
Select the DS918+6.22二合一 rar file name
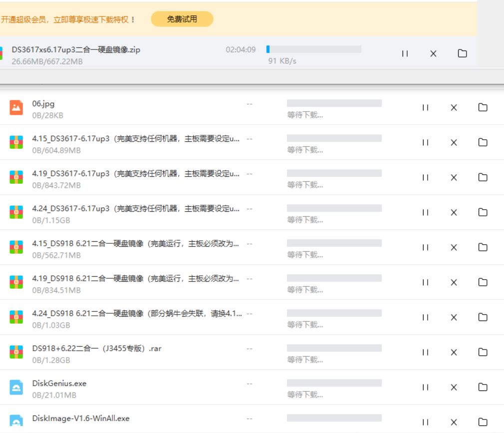click(97, 349)
